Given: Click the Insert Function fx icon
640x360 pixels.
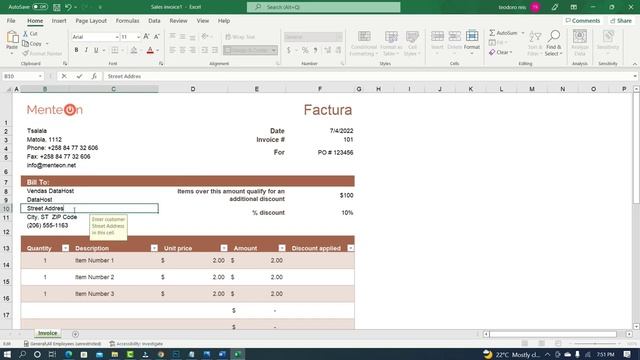Looking at the screenshot, I should coord(94,76).
